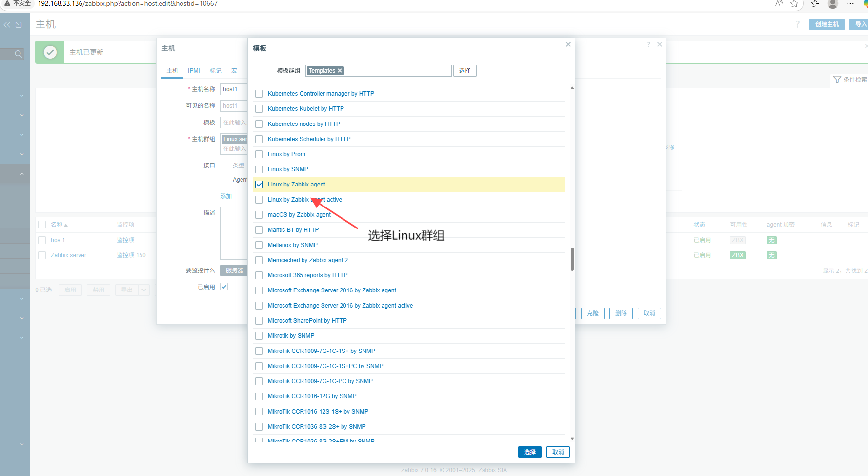Select the Zabbix server row checkbox
The height and width of the screenshot is (476, 868).
(x=42, y=255)
